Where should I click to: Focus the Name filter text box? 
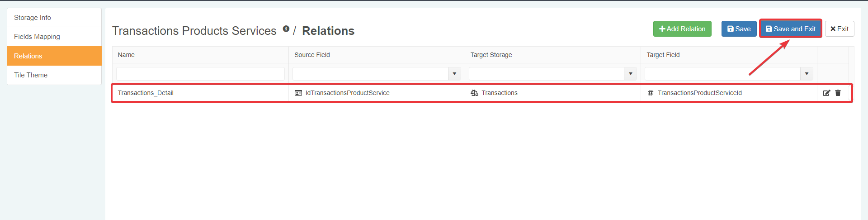pyautogui.click(x=200, y=74)
